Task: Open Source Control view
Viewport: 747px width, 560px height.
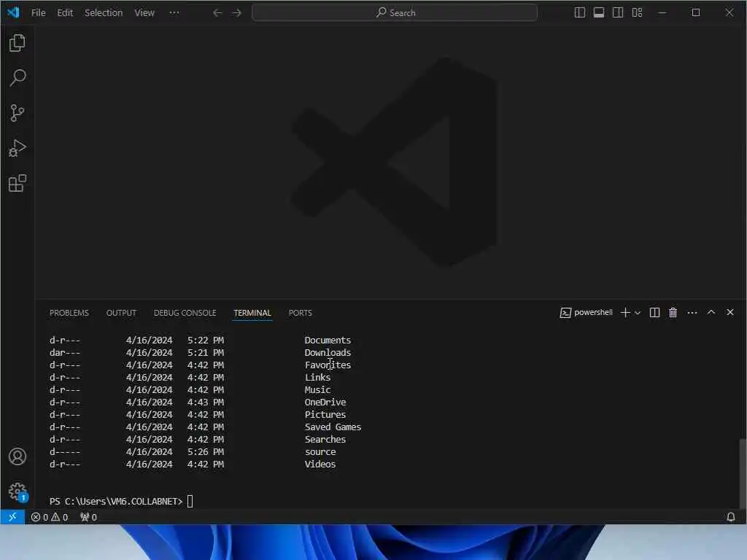Action: pyautogui.click(x=18, y=113)
